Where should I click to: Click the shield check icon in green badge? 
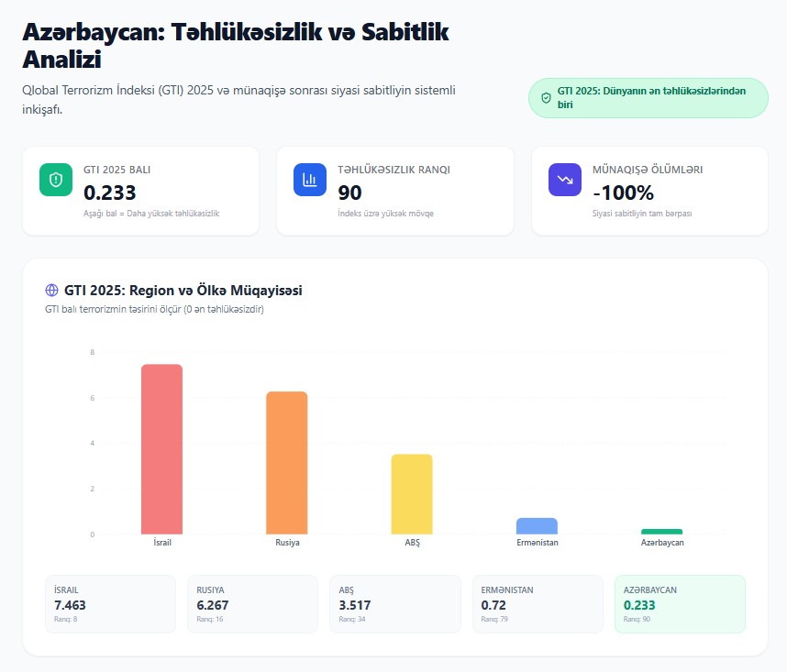[x=546, y=98]
